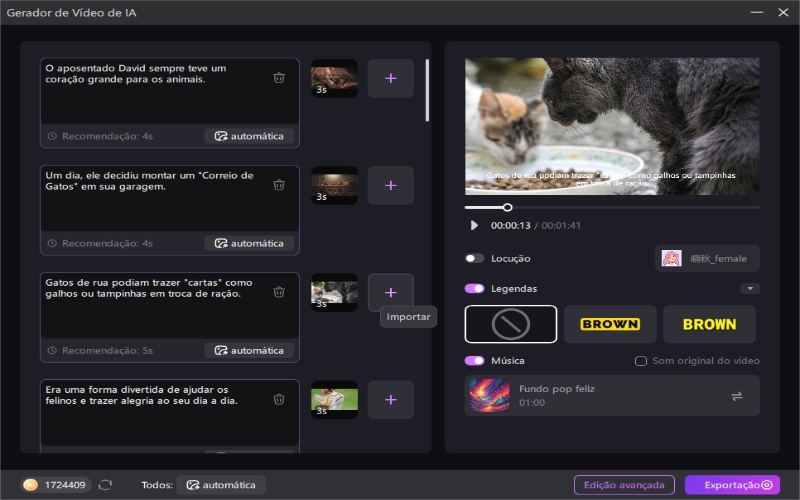Delete the scene about aposentado David
This screenshot has height=500, width=800.
279,78
